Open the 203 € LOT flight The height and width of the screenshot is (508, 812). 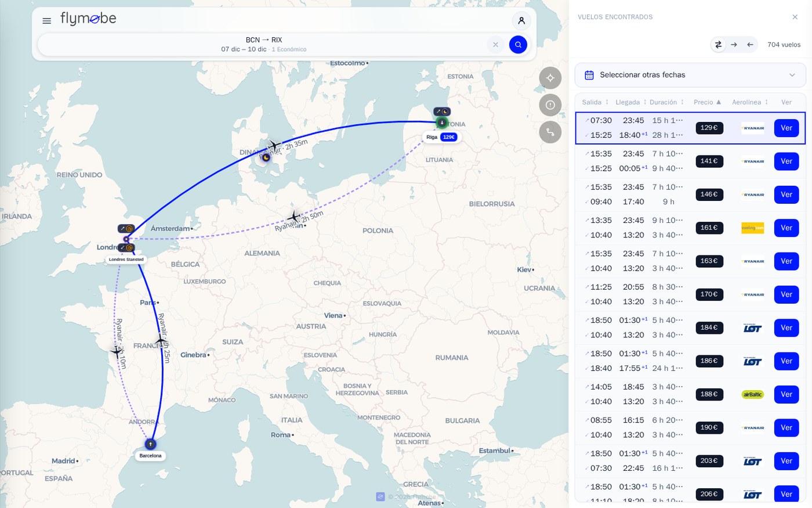tap(786, 461)
